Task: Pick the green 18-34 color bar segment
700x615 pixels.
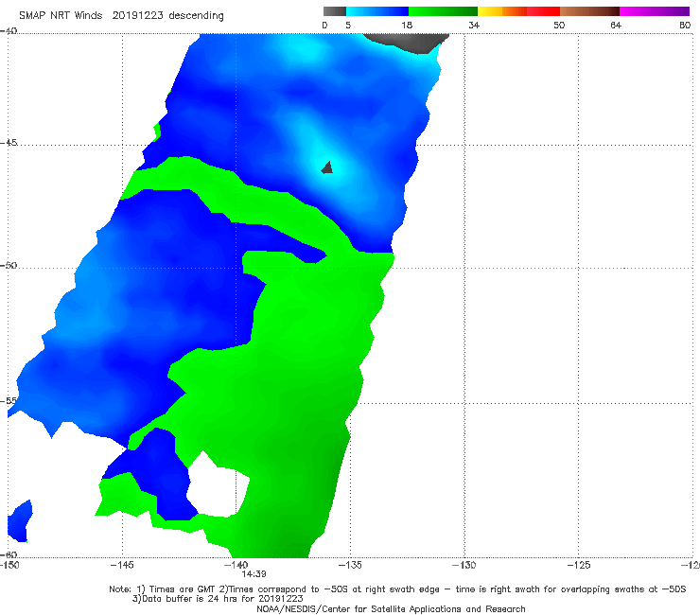Action: (443, 11)
